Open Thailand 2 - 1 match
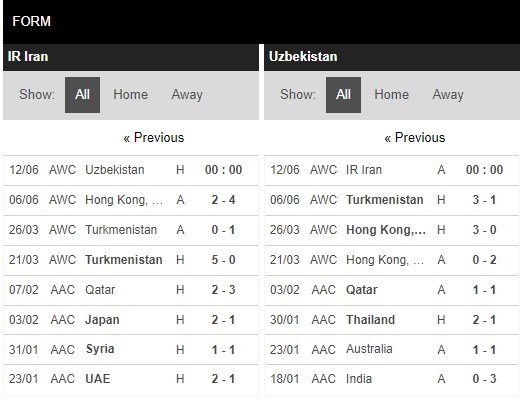This screenshot has width=527, height=404. pos(392,320)
